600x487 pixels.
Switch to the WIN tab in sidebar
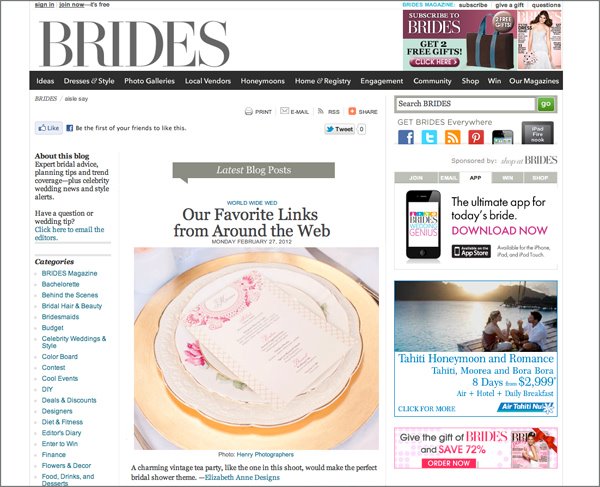pyautogui.click(x=507, y=178)
